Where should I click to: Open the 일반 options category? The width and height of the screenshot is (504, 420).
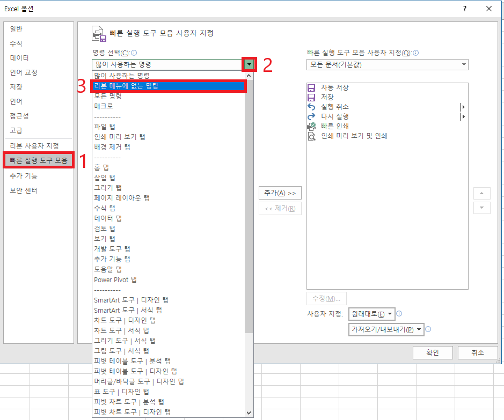(x=39, y=29)
